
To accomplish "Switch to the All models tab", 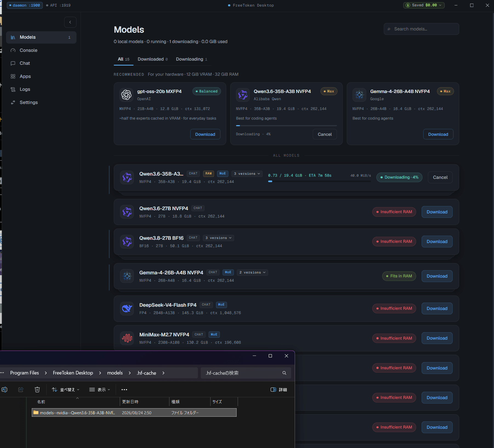I will click(x=123, y=59).
